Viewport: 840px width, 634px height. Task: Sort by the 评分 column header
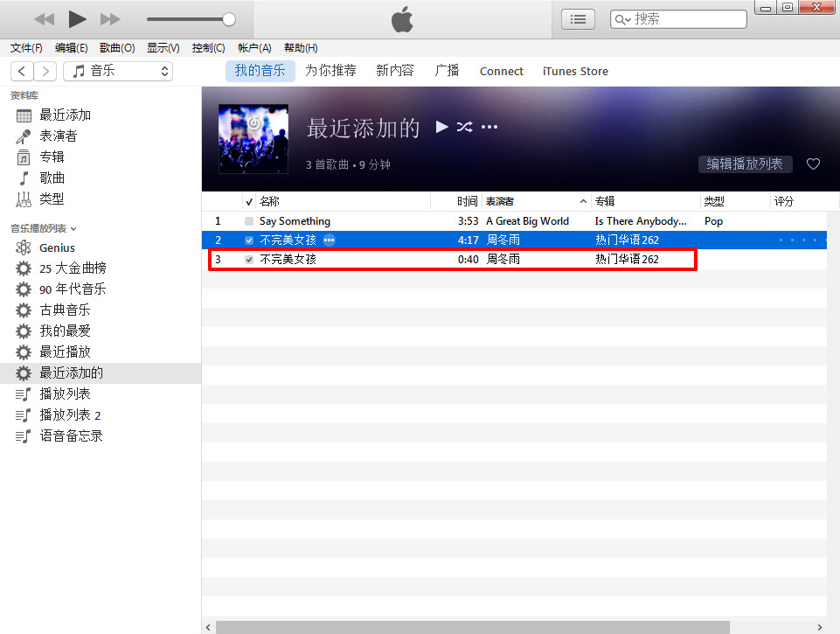784,201
